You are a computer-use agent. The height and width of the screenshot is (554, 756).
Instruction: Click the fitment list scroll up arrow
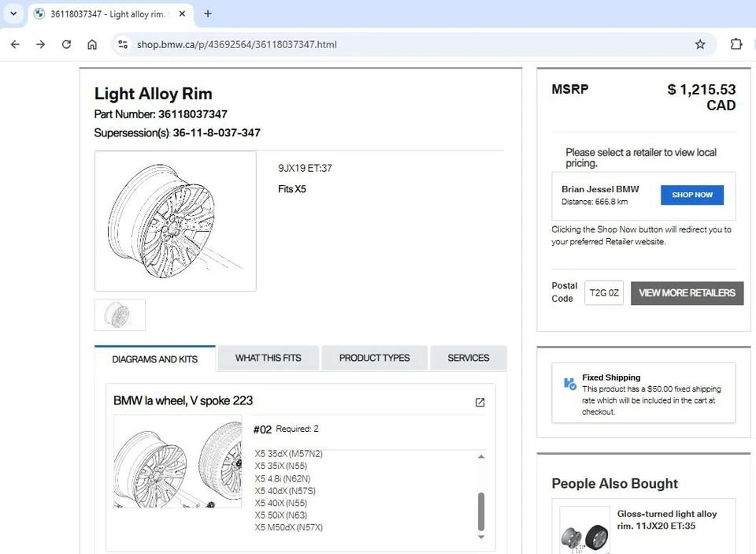(x=480, y=456)
